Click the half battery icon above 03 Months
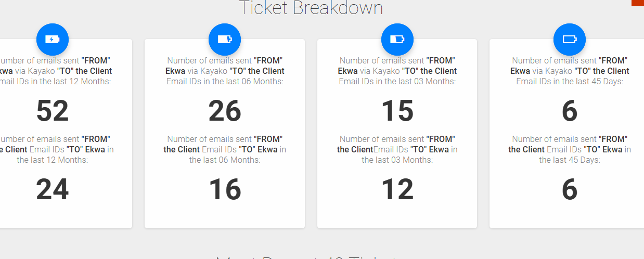Image resolution: width=644 pixels, height=259 pixels. click(x=397, y=39)
